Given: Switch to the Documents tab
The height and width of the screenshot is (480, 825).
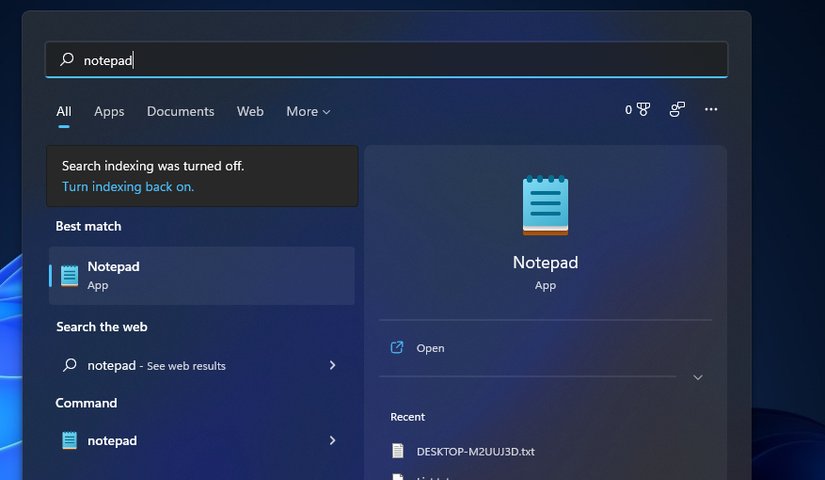Looking at the screenshot, I should point(180,112).
